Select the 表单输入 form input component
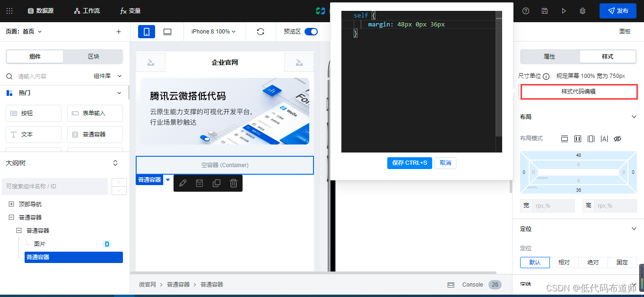Screen dimensions: 644x297 pos(95,113)
